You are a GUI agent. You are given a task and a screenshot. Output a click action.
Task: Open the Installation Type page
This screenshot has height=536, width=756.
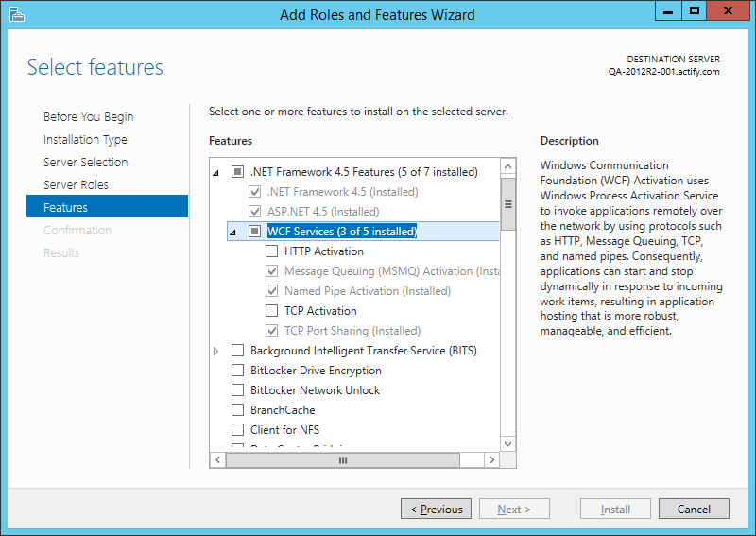(x=85, y=140)
